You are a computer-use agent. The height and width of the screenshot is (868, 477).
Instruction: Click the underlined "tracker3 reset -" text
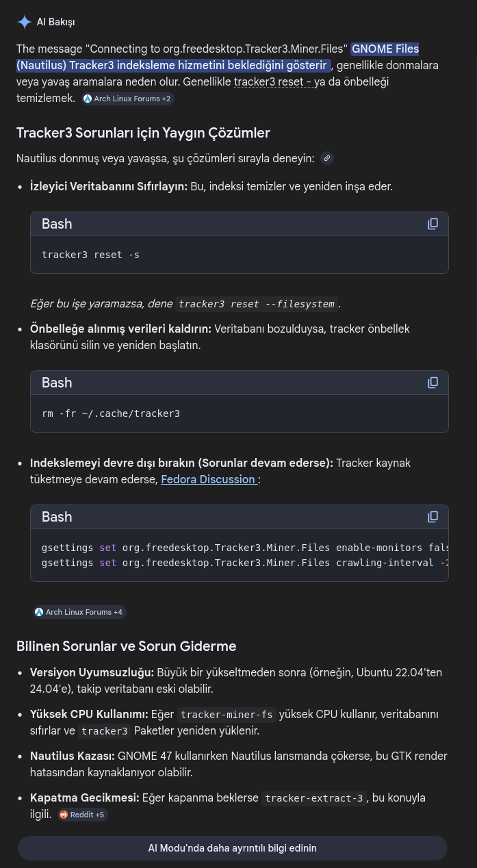coord(273,82)
